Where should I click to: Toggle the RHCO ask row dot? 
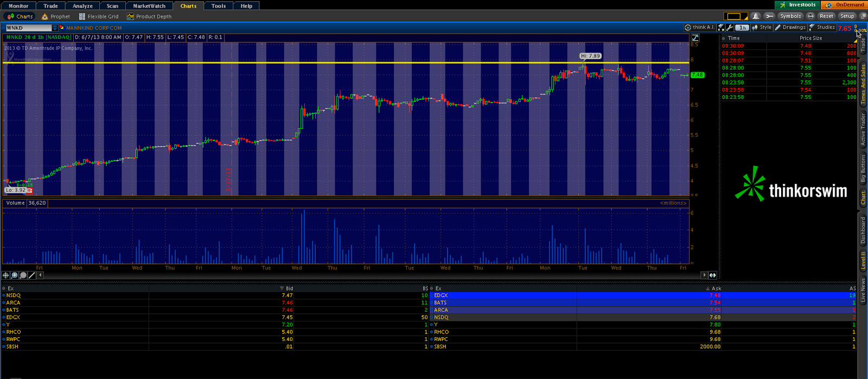point(432,332)
